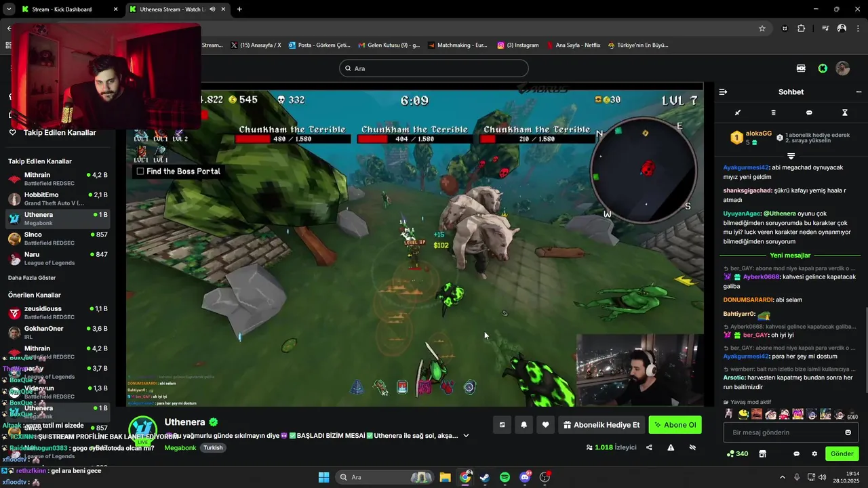
Task: Open the Megabonk category tag
Action: [x=180, y=448]
